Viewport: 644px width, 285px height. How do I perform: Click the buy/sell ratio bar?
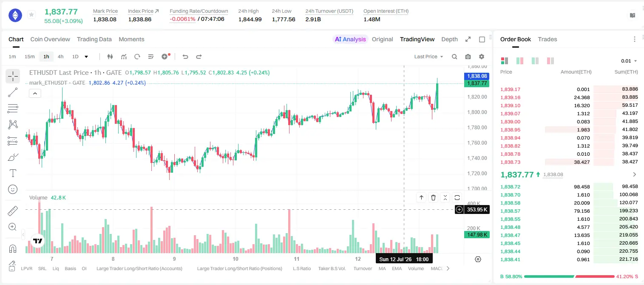point(570,276)
